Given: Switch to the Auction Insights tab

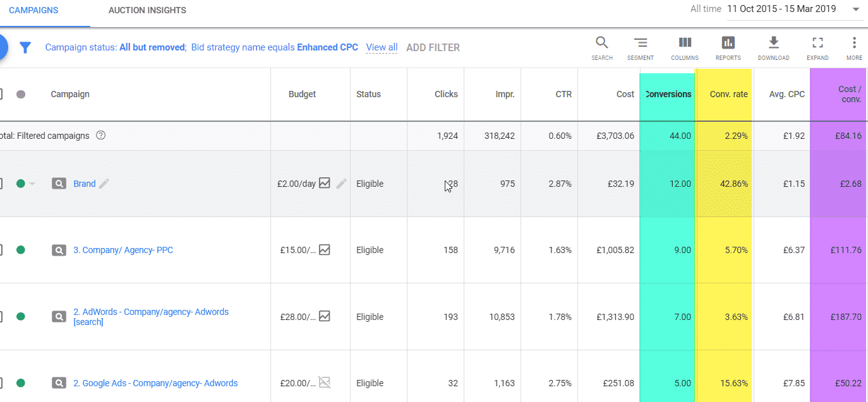Looking at the screenshot, I should (x=147, y=11).
